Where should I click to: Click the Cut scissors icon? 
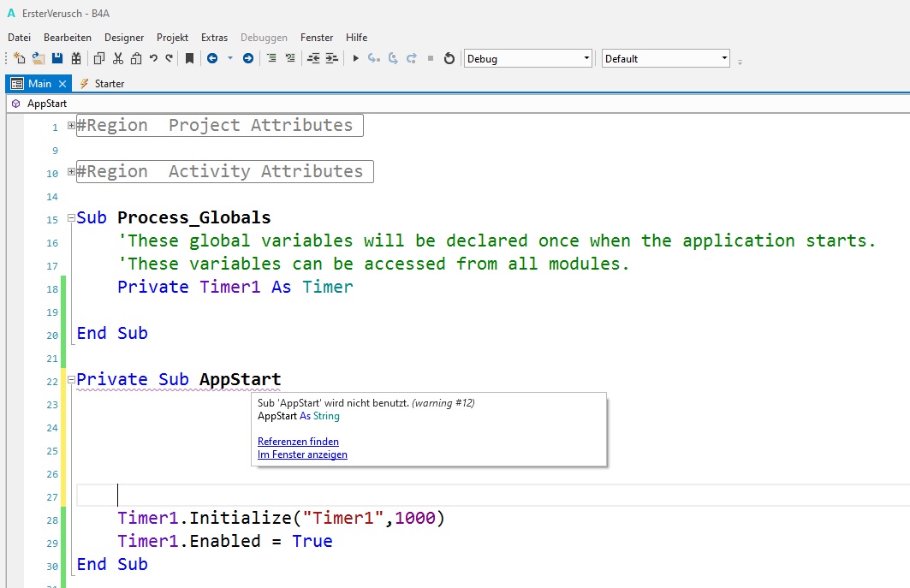pyautogui.click(x=117, y=59)
